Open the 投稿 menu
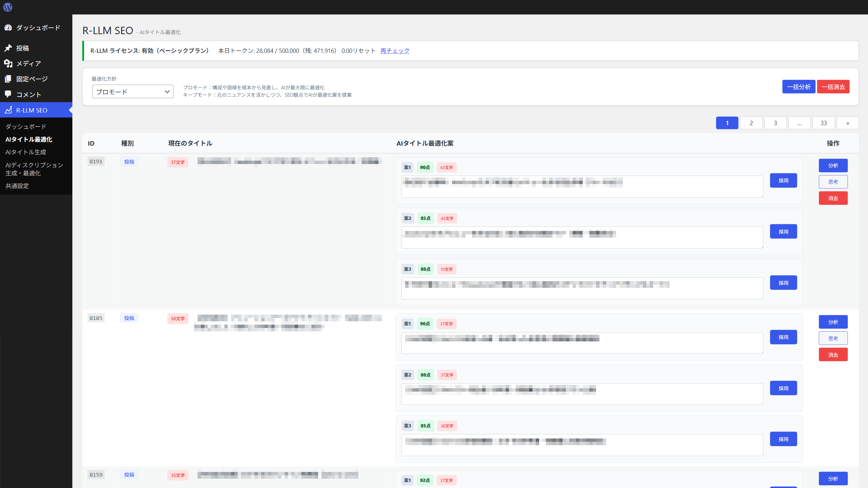 [x=36, y=48]
